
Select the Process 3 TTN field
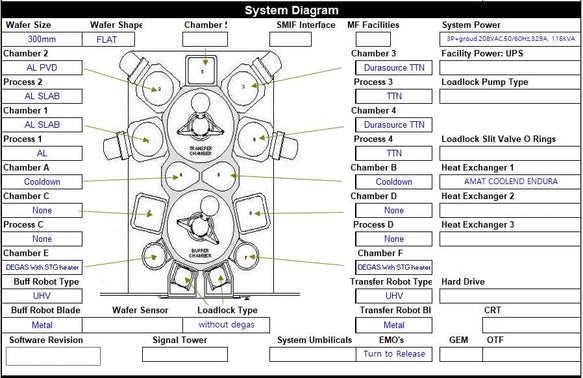(x=394, y=96)
